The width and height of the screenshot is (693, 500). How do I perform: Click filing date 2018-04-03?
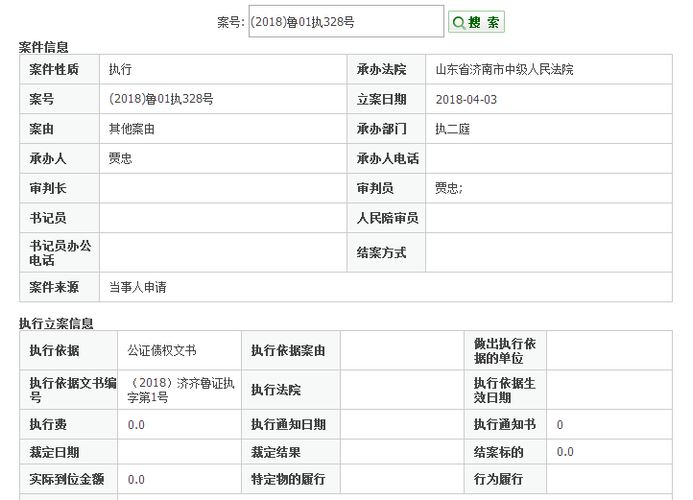coord(466,99)
